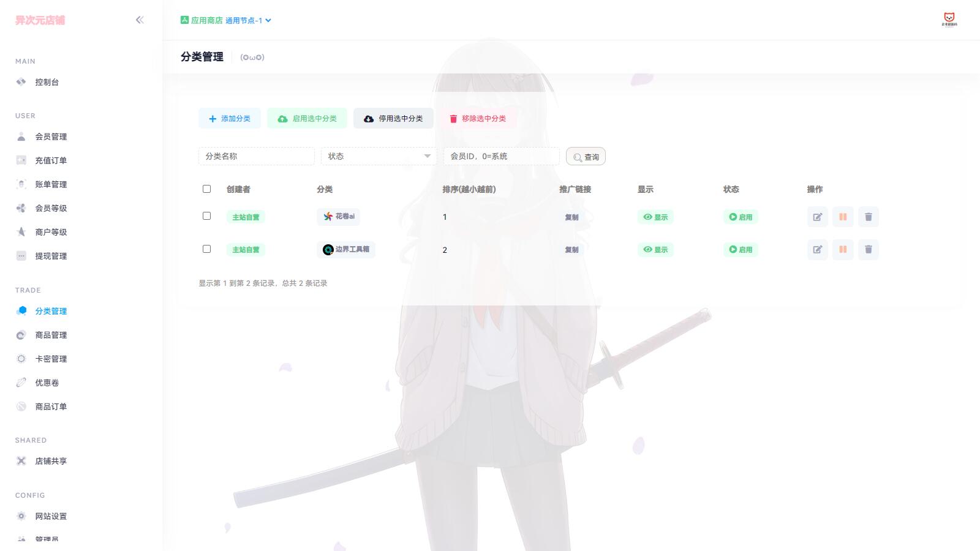
Task: Click the 异次元店铺 logo text
Action: click(40, 20)
